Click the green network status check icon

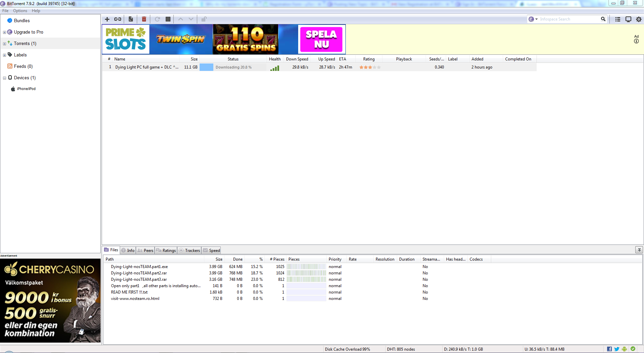633,349
